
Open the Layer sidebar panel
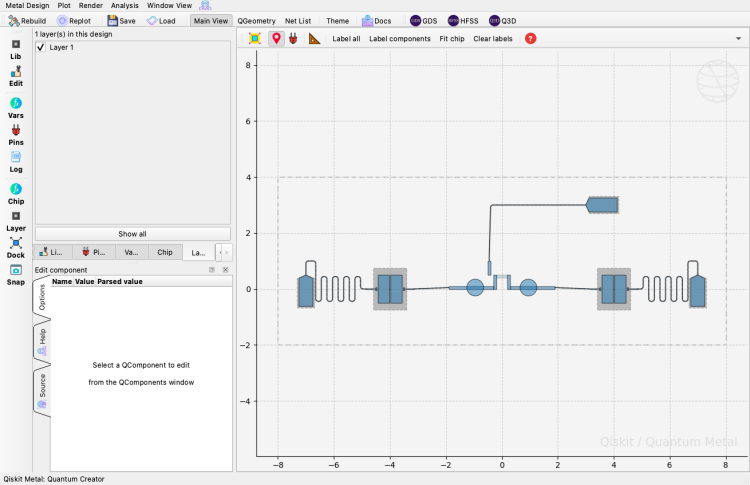tap(16, 221)
